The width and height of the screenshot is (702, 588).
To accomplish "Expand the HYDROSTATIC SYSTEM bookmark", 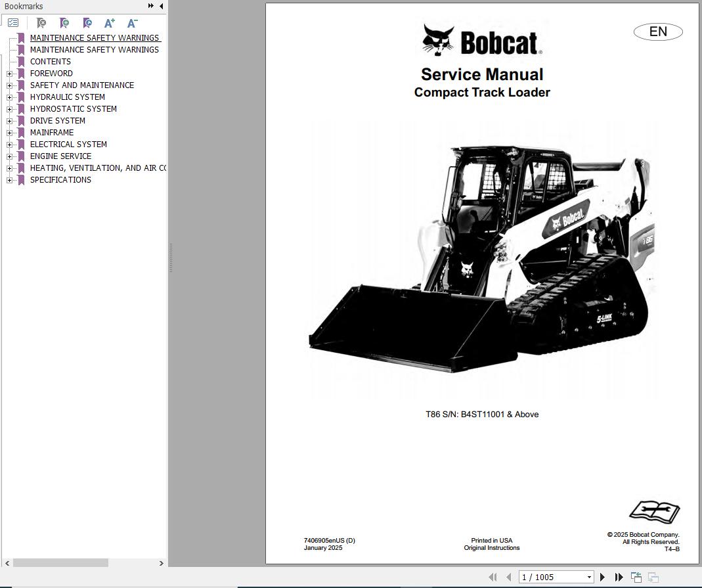I will point(9,109).
